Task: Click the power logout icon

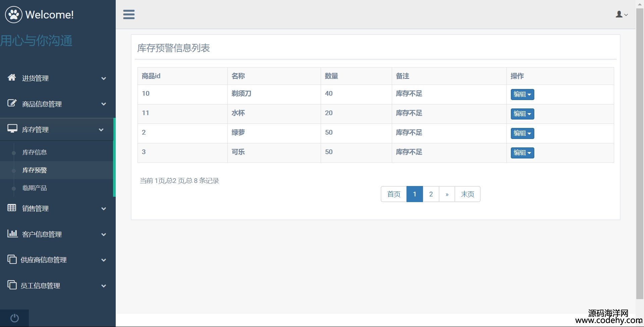Action: point(14,318)
